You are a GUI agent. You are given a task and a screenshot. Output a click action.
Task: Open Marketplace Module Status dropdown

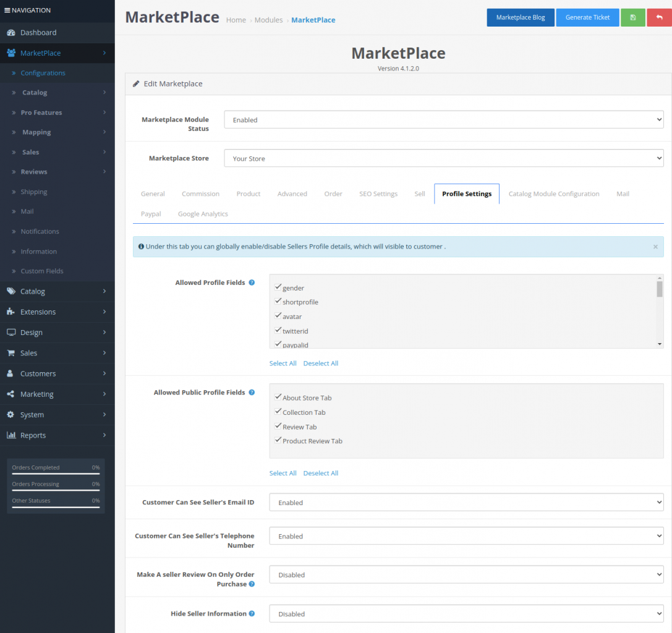(444, 119)
